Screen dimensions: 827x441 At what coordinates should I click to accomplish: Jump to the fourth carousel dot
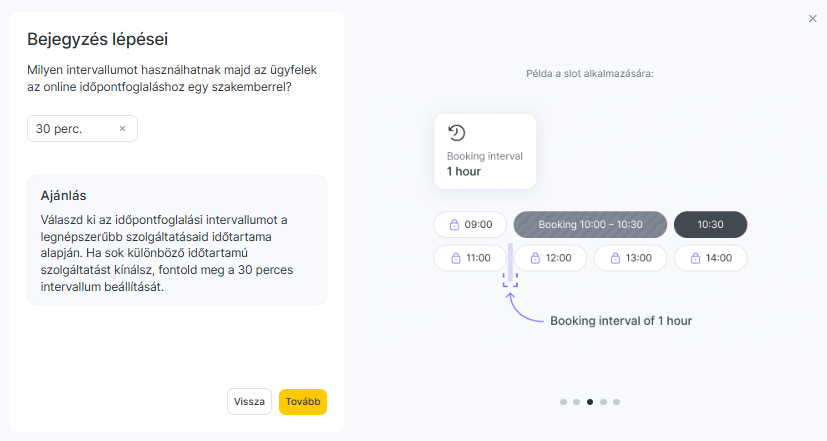[x=603, y=402]
